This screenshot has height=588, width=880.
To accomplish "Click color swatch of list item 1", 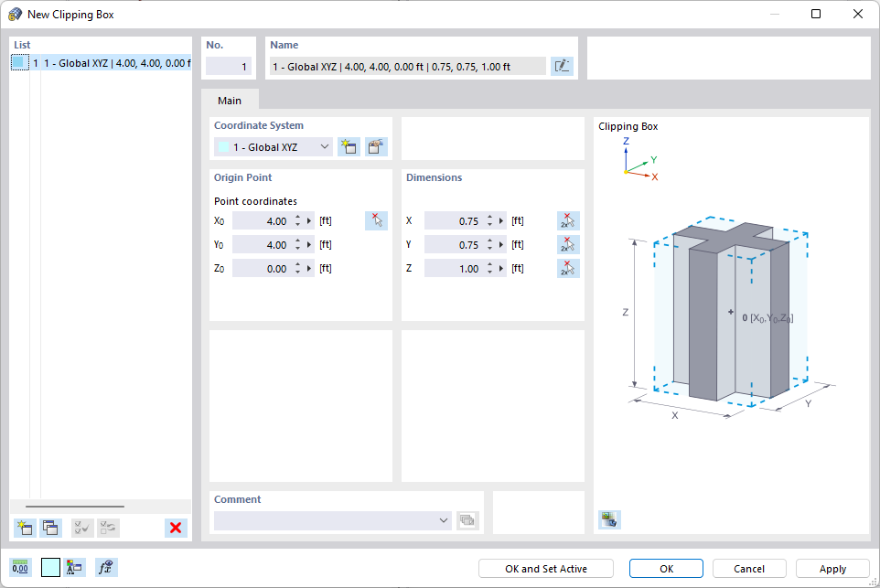I will pos(18,63).
